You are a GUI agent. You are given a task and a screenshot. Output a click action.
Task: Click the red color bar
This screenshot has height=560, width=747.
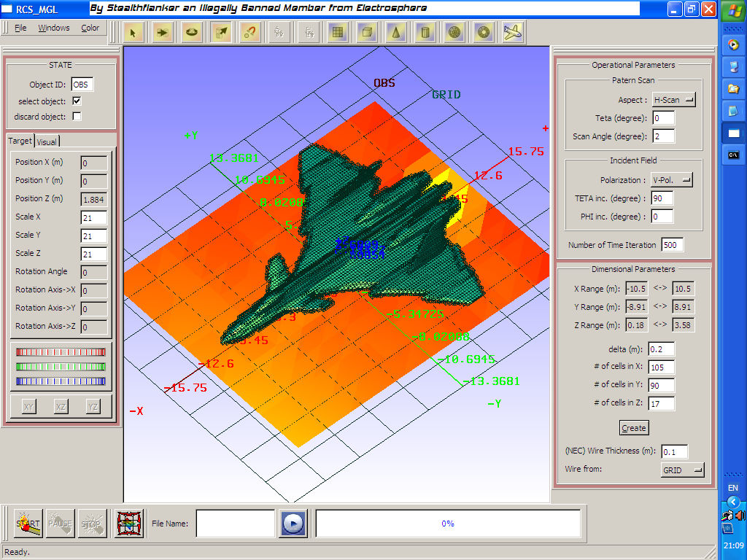(x=61, y=352)
